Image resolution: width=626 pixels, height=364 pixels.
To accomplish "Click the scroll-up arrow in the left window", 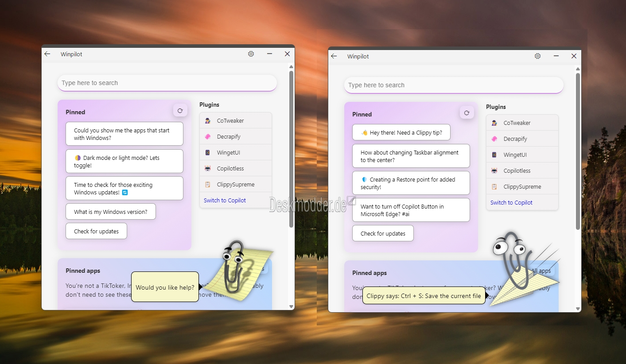I will (291, 67).
